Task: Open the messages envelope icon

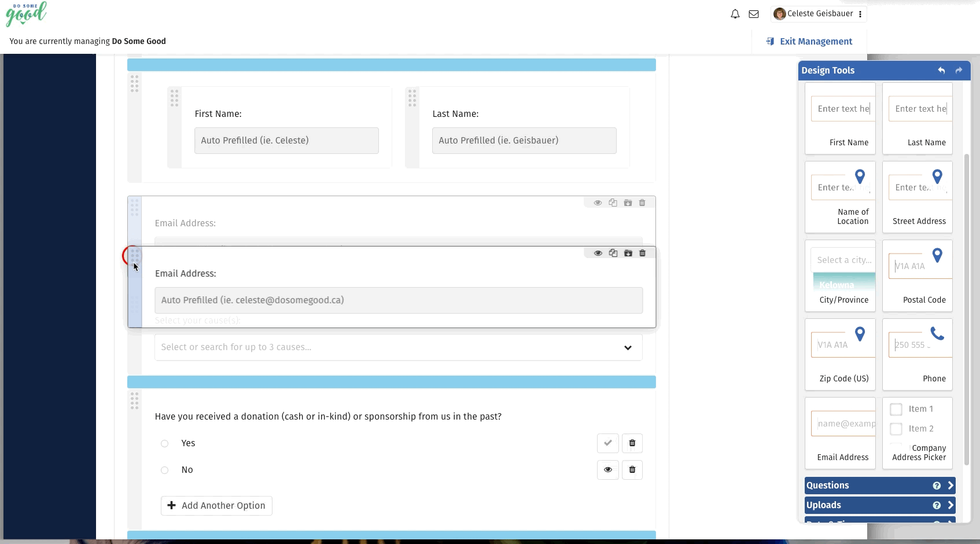Action: (753, 14)
